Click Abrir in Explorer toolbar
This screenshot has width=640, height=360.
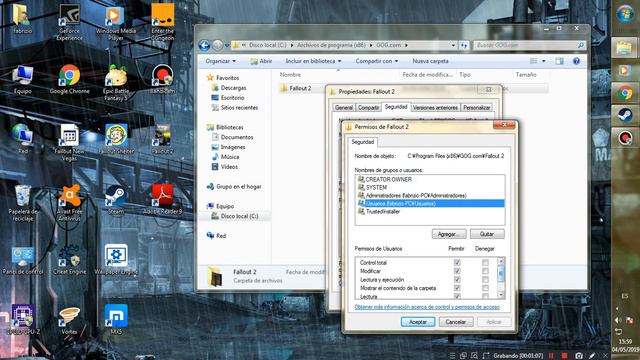coord(262,61)
